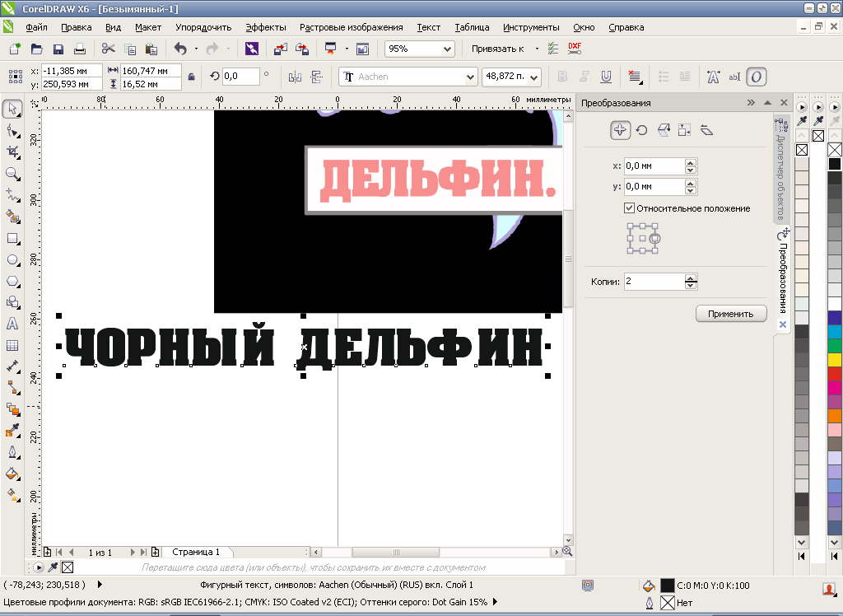Pick the yellow swatch in the color palette
The width and height of the screenshot is (843, 616).
tap(835, 359)
